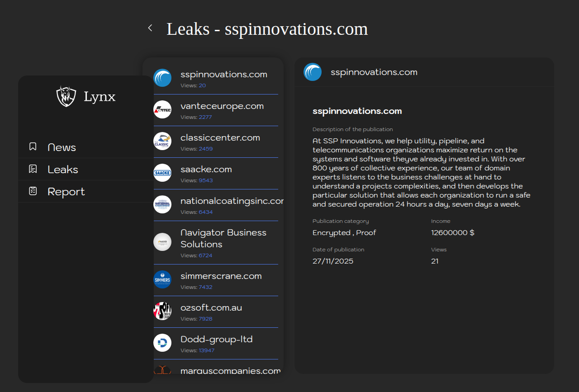Click the Saacke logo icon
This screenshot has height=392, width=579.
(x=162, y=173)
